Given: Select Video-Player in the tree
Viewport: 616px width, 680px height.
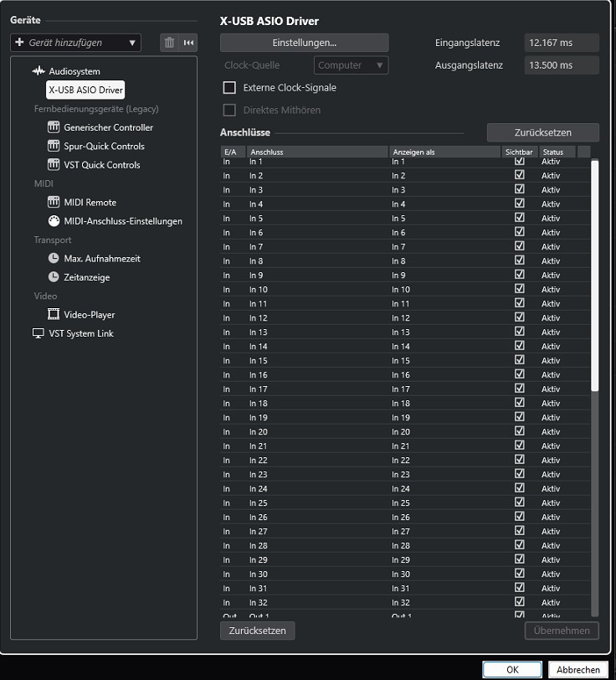Looking at the screenshot, I should (90, 314).
